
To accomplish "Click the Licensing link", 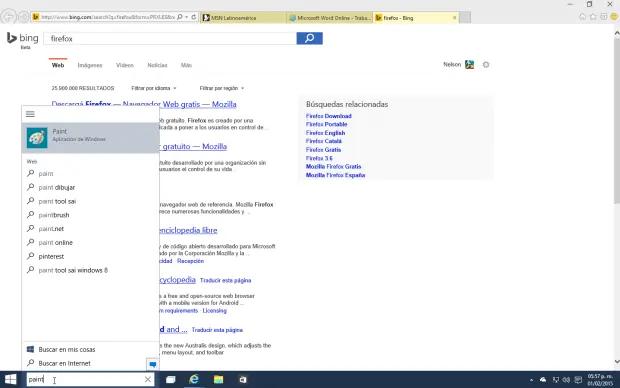I will click(215, 311).
